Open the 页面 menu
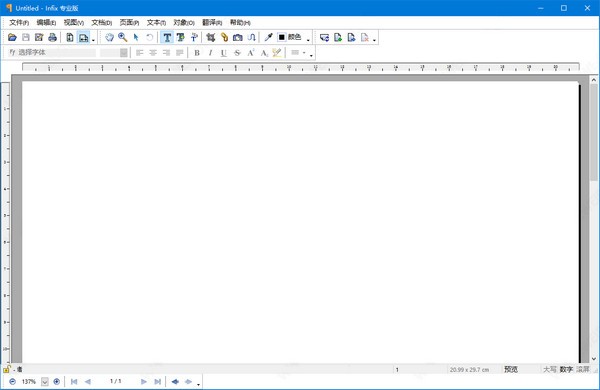 pyautogui.click(x=129, y=23)
